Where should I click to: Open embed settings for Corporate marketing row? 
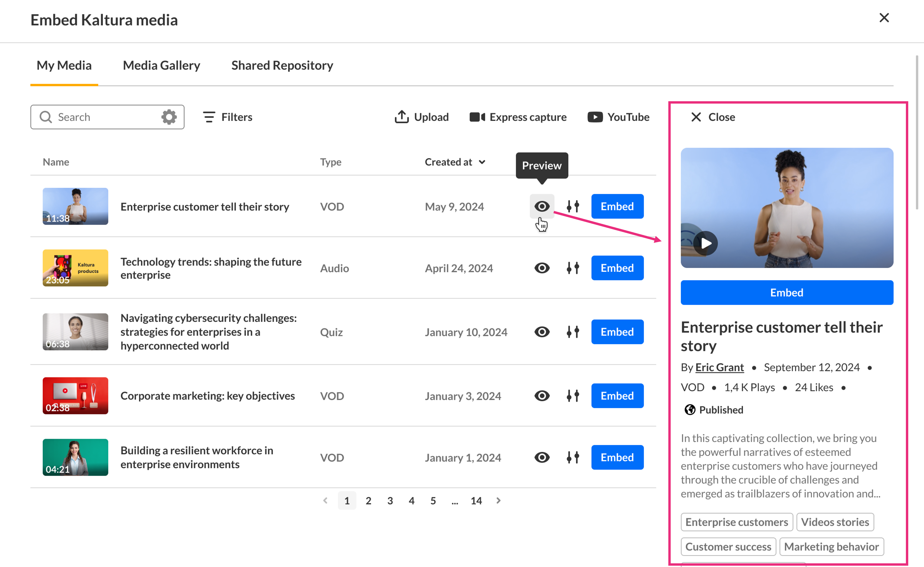point(573,396)
